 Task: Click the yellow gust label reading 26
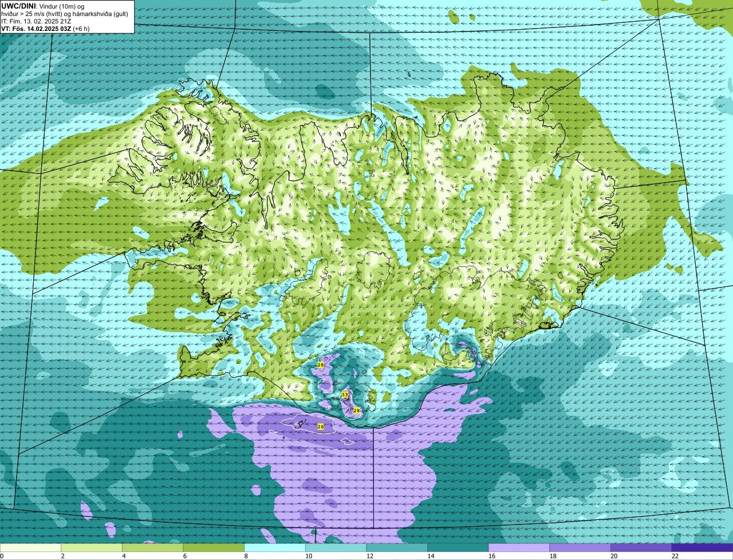click(321, 427)
